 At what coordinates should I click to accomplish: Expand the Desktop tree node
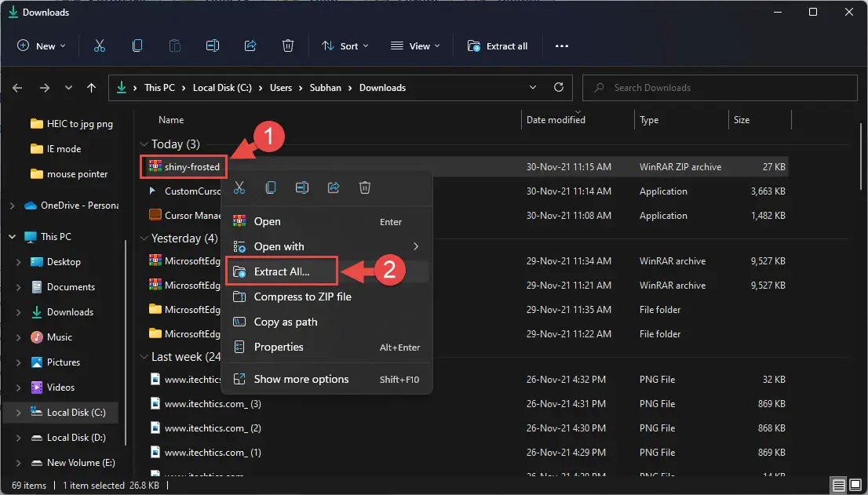(x=18, y=262)
